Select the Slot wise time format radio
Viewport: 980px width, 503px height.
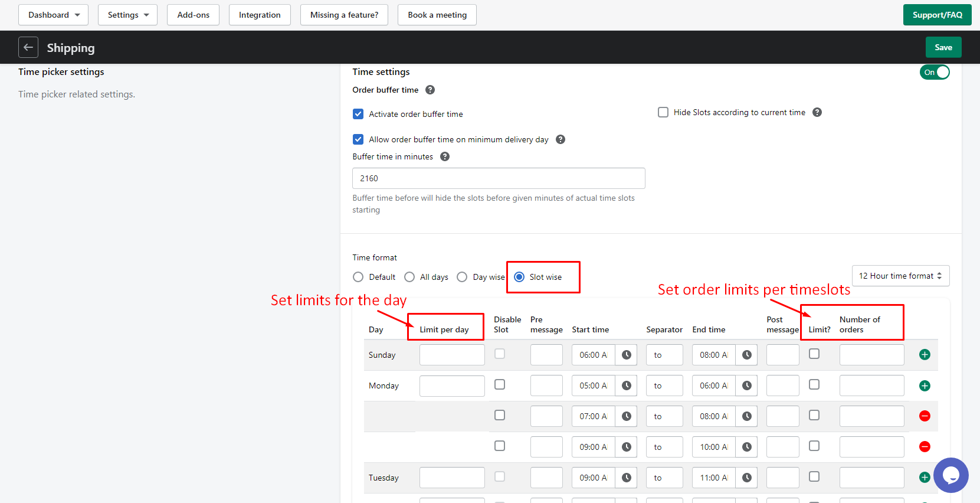pyautogui.click(x=519, y=277)
